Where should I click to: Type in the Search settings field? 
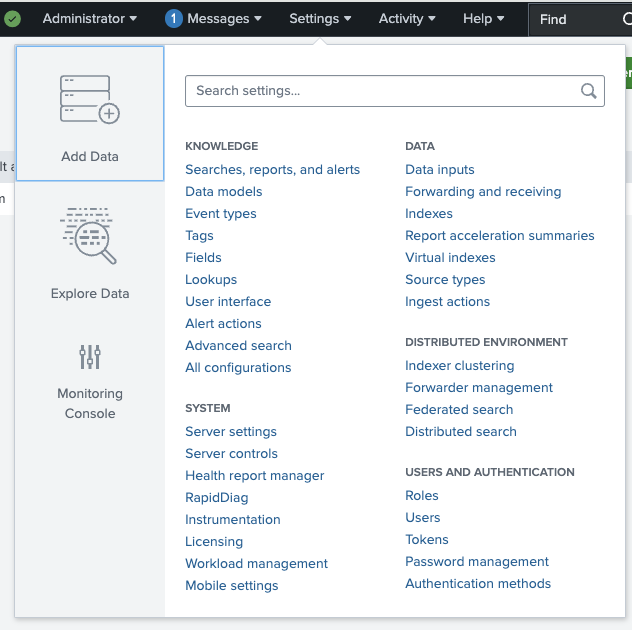(380, 91)
